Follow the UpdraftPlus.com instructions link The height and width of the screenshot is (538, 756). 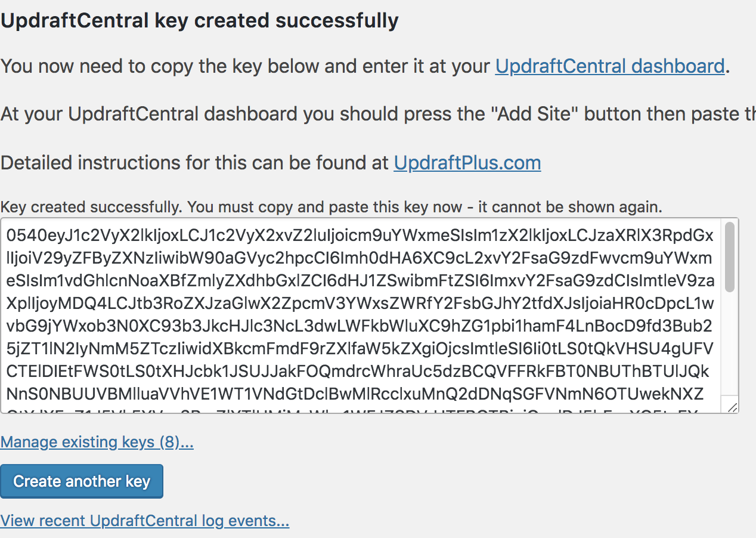(x=467, y=163)
